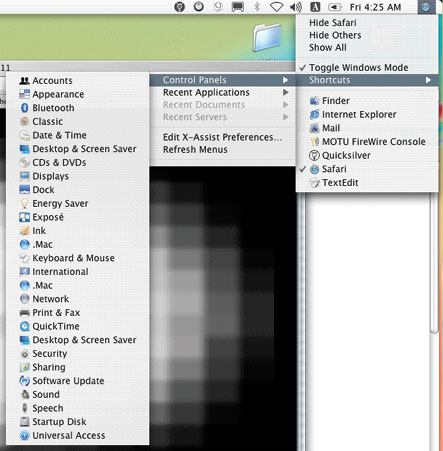Click the first .Mac entry below Ink
This screenshot has width=443, height=451.
(78, 245)
